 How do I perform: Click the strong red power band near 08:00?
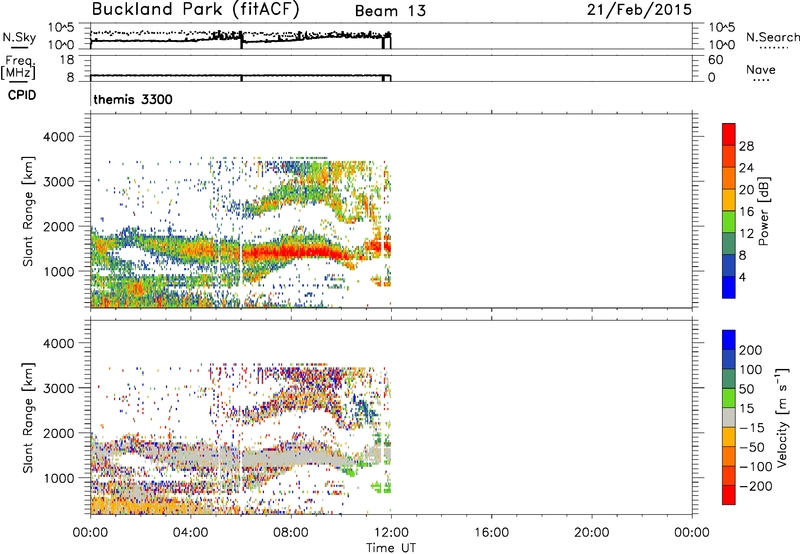click(x=291, y=252)
